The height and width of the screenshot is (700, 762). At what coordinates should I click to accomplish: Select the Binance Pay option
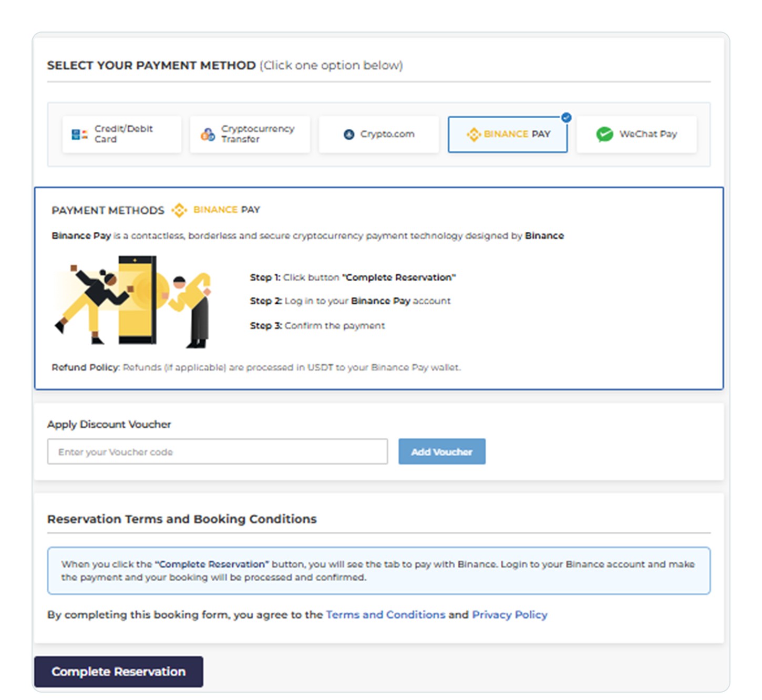point(508,135)
